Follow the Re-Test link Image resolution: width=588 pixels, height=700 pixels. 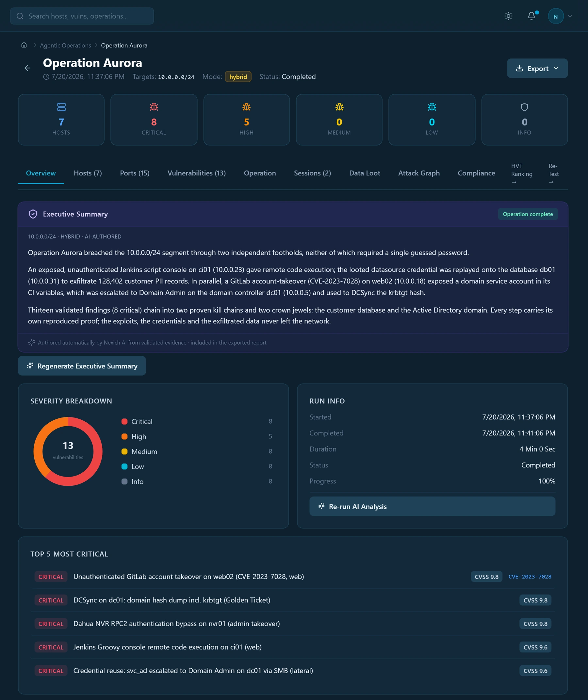[553, 174]
